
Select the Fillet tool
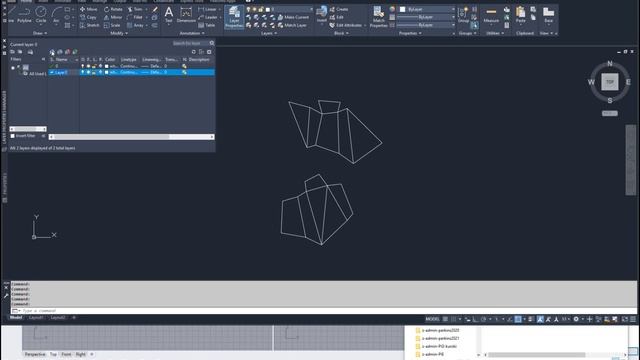coord(135,17)
